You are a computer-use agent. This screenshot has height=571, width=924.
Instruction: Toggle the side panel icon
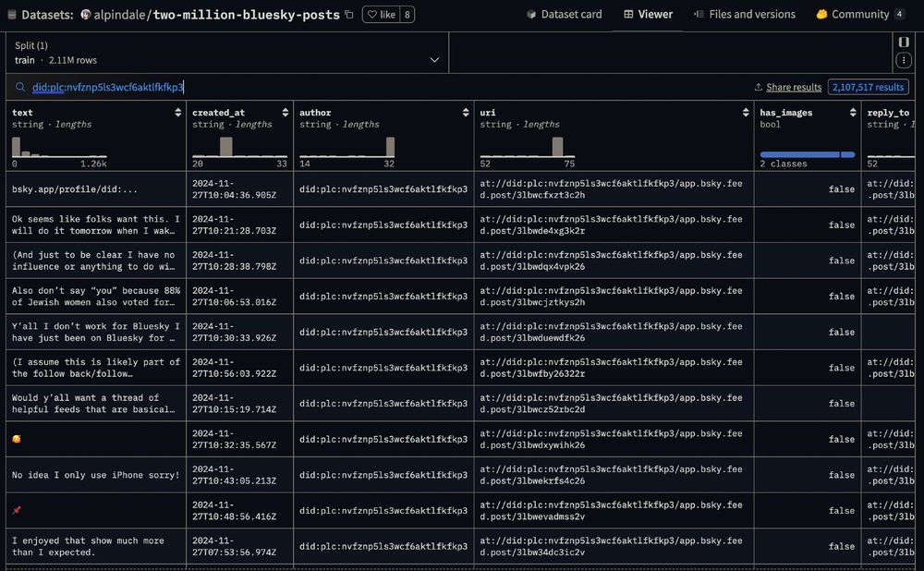[x=904, y=42]
